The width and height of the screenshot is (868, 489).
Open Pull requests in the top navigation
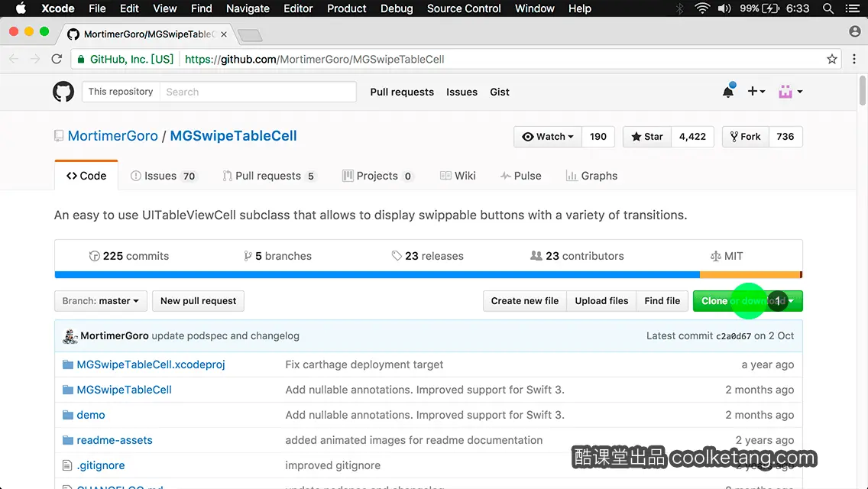coord(402,92)
